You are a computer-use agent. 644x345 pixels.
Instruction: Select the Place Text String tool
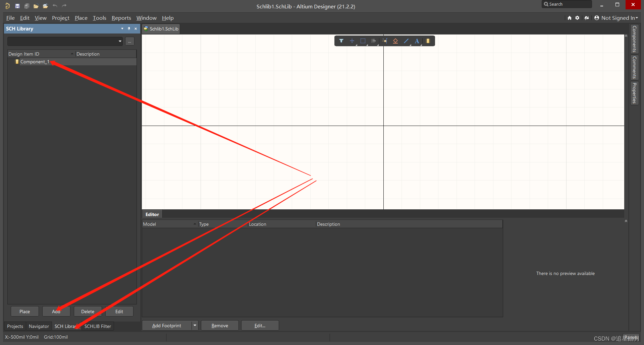(417, 41)
